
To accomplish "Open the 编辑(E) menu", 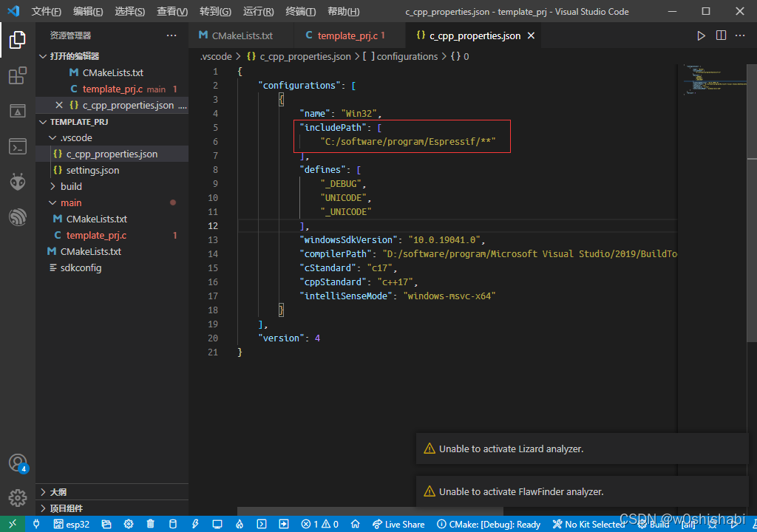I will pyautogui.click(x=88, y=11).
